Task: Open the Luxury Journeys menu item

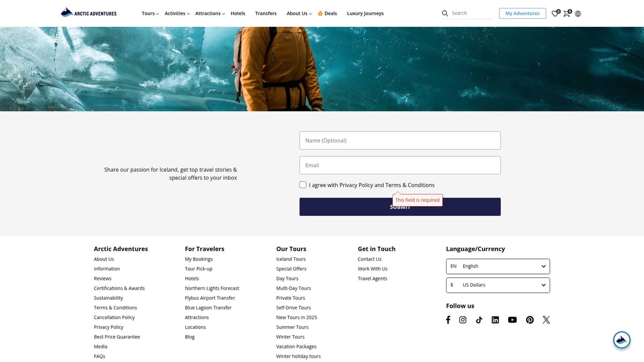Action: tap(365, 13)
